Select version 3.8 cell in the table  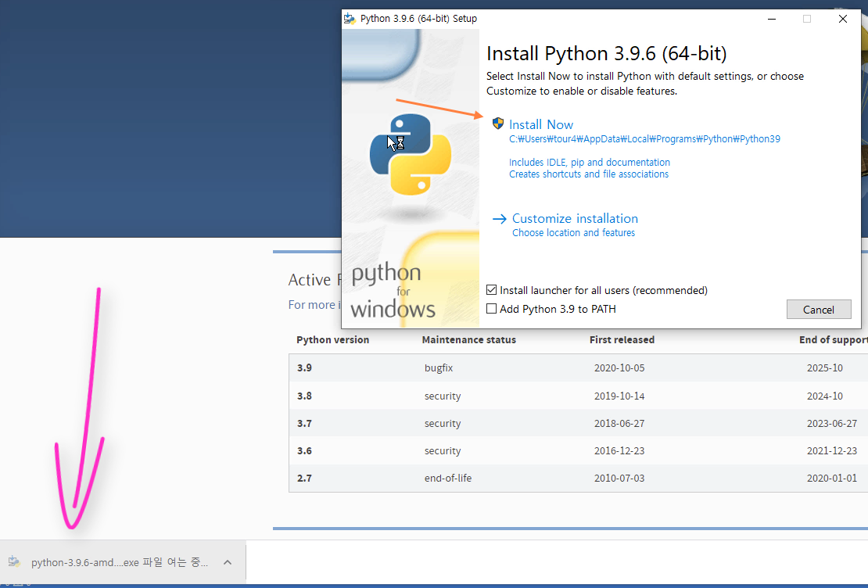coord(304,396)
